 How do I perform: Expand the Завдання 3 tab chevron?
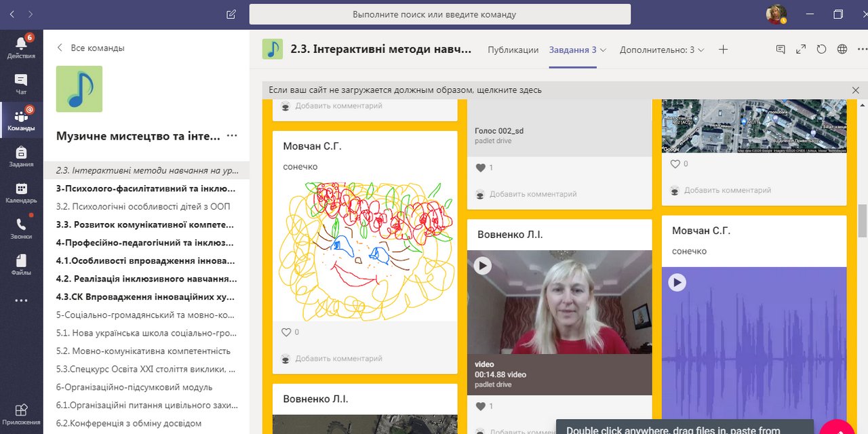click(x=603, y=50)
